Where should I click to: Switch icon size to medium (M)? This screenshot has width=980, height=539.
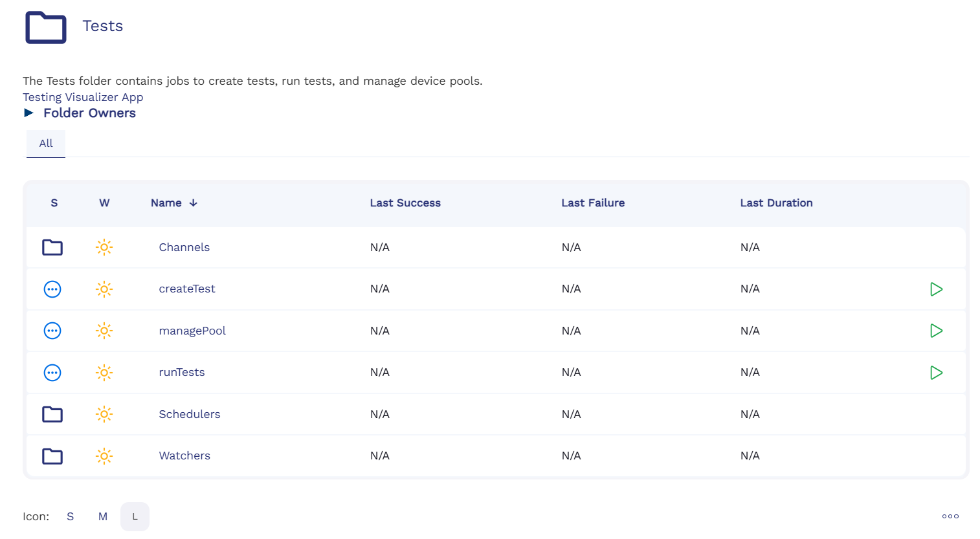click(103, 516)
